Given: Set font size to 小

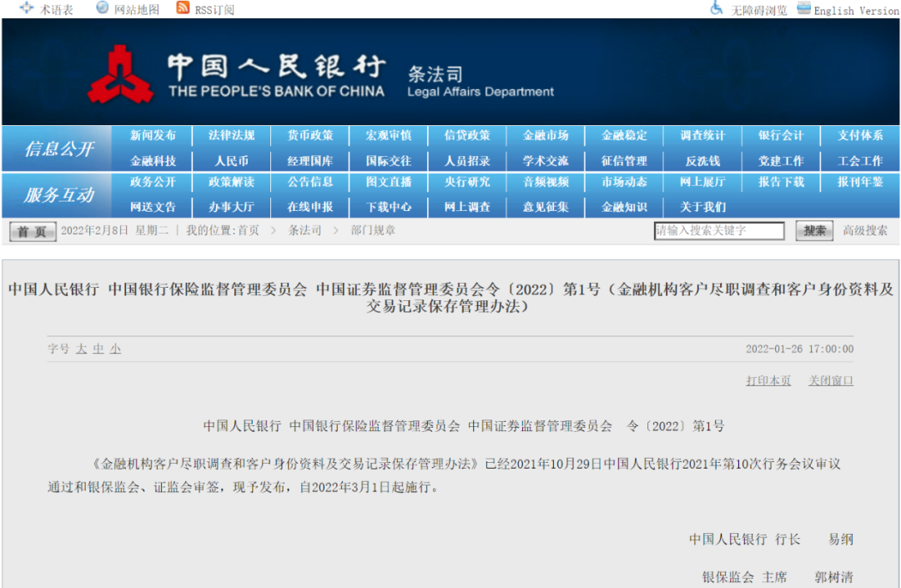Looking at the screenshot, I should coord(115,349).
